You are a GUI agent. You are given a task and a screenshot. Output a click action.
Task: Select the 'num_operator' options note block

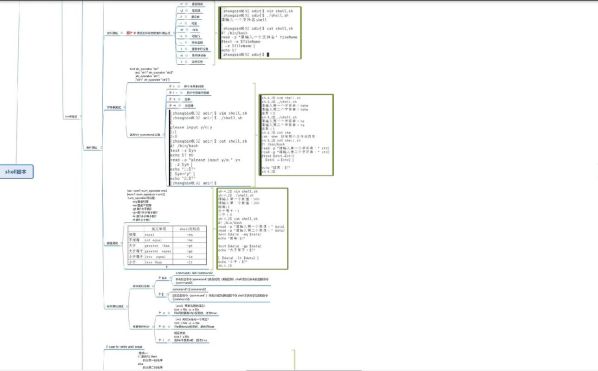[x=147, y=205]
